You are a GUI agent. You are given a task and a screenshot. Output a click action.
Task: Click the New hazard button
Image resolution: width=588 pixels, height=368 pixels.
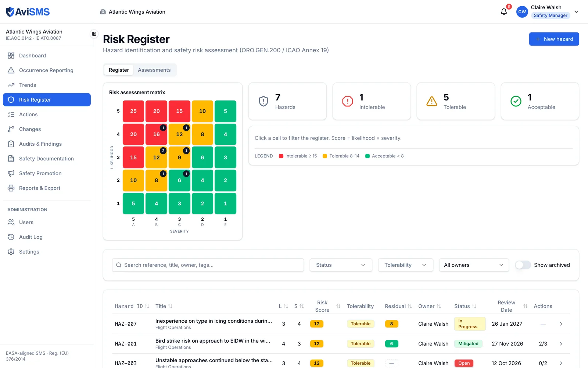(x=554, y=39)
